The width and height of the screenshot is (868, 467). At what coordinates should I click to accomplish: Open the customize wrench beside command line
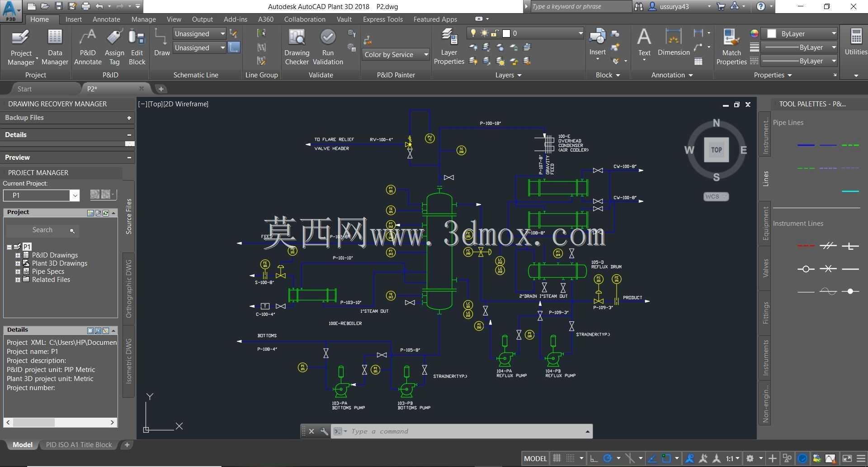[x=324, y=431]
